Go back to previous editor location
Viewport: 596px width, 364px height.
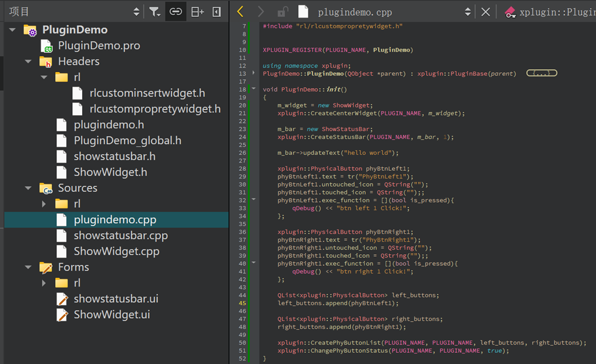point(240,12)
